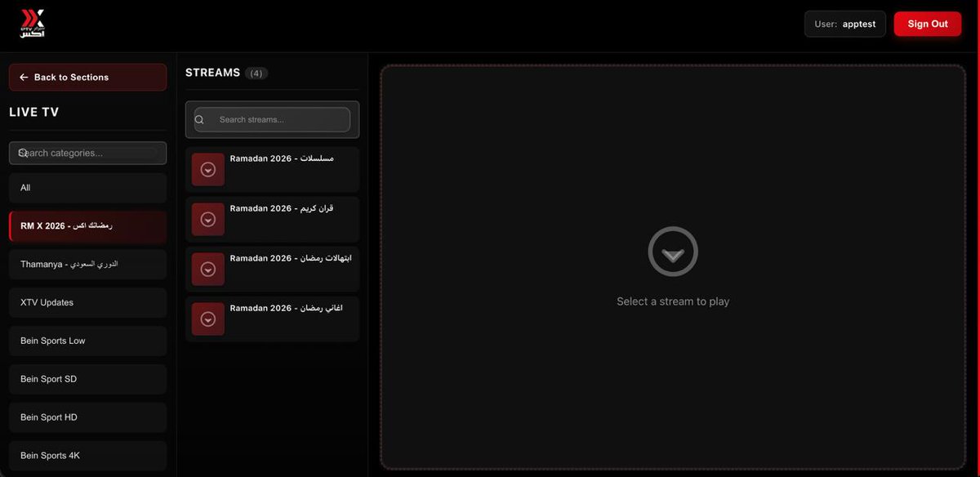Go back using Back to Sections button

coord(88,77)
